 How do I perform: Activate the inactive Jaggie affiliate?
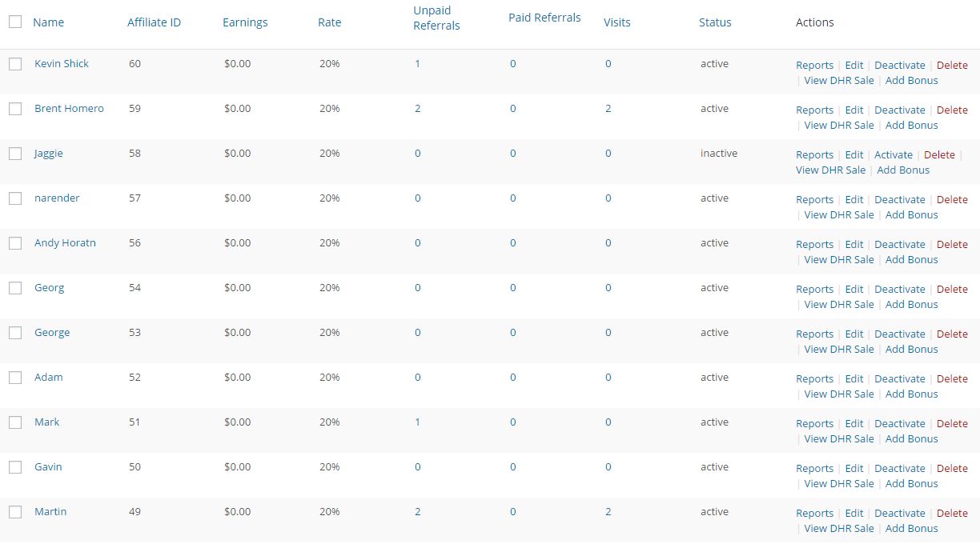point(894,155)
